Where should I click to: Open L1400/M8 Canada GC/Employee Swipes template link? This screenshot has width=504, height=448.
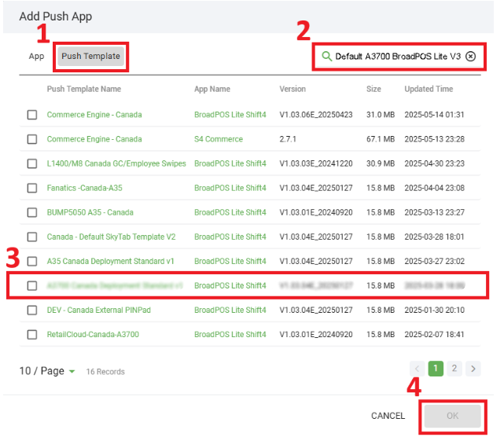(x=116, y=163)
